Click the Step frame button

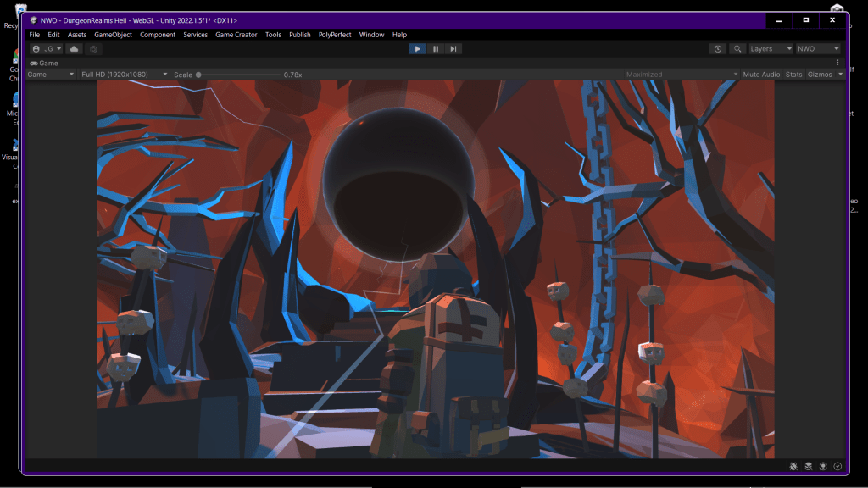453,49
